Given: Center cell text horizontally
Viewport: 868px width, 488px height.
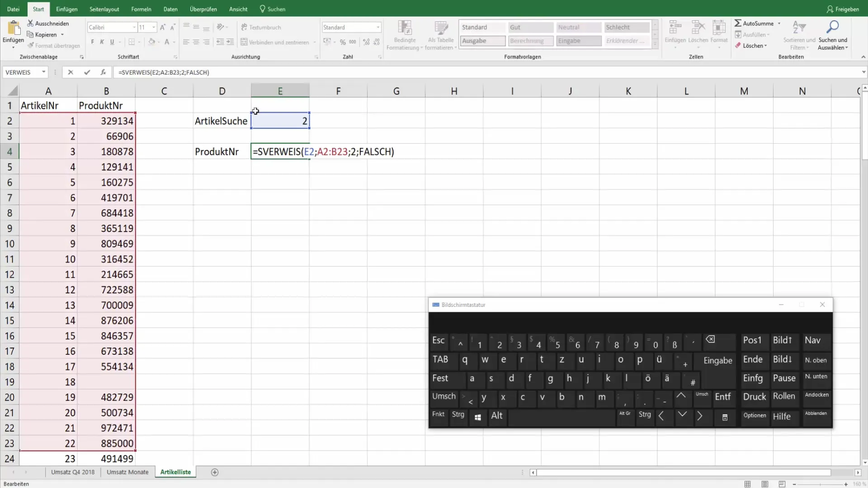Looking at the screenshot, I should tap(196, 42).
